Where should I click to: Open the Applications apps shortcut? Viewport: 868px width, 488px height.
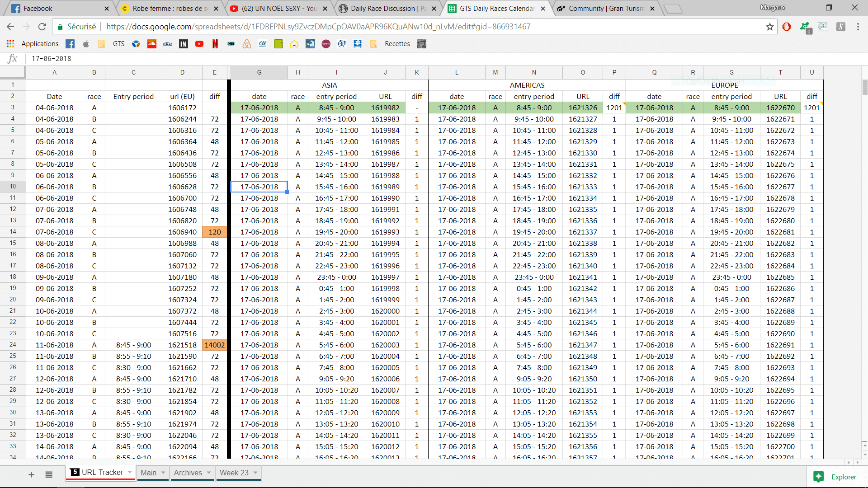pos(33,44)
